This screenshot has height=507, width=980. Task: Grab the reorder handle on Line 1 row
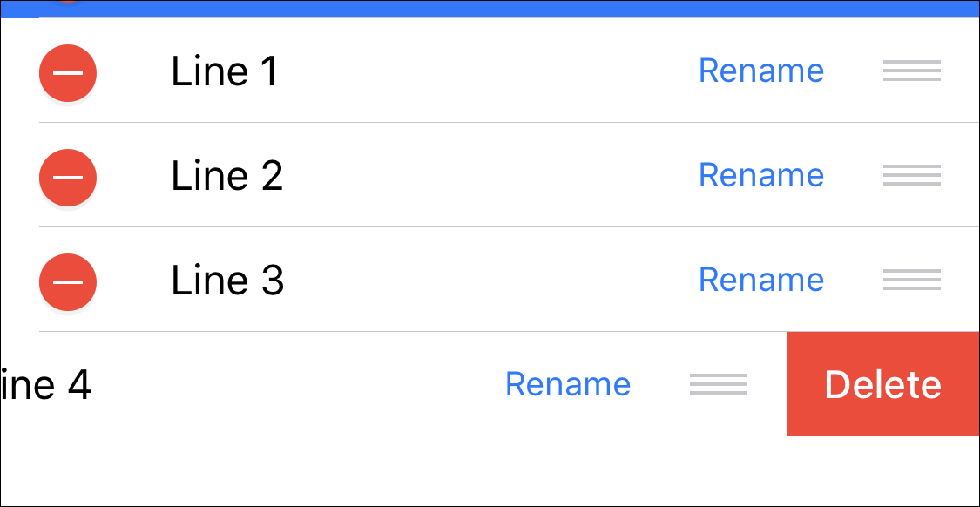[912, 71]
